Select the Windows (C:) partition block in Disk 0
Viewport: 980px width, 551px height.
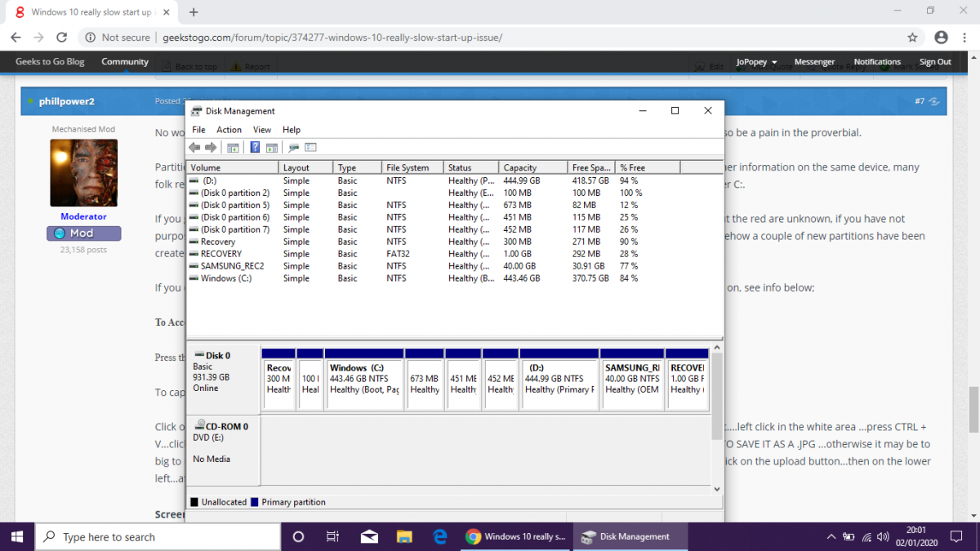[364, 380]
